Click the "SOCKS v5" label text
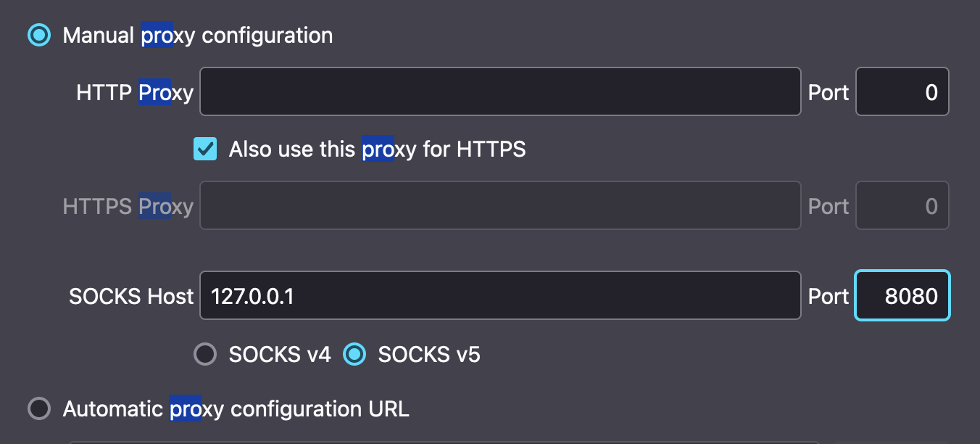Image resolution: width=980 pixels, height=444 pixels. pos(429,354)
